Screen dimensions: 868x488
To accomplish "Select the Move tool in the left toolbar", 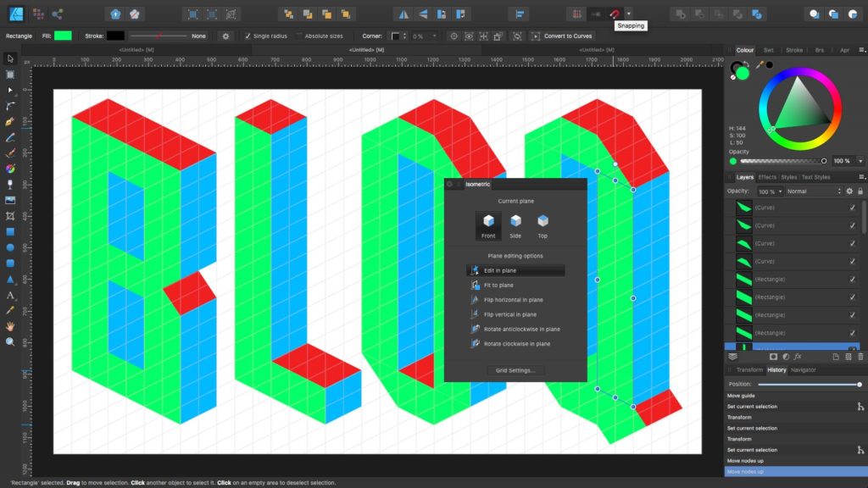I will click(x=10, y=59).
